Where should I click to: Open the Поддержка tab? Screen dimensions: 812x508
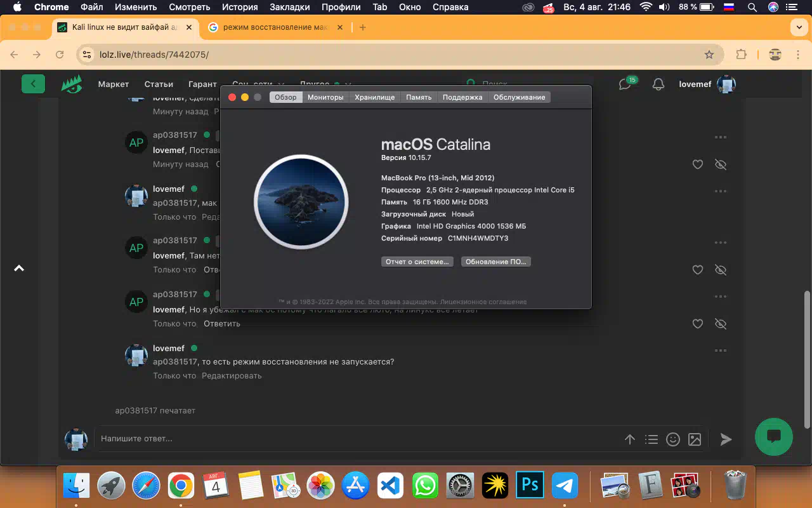tap(462, 97)
